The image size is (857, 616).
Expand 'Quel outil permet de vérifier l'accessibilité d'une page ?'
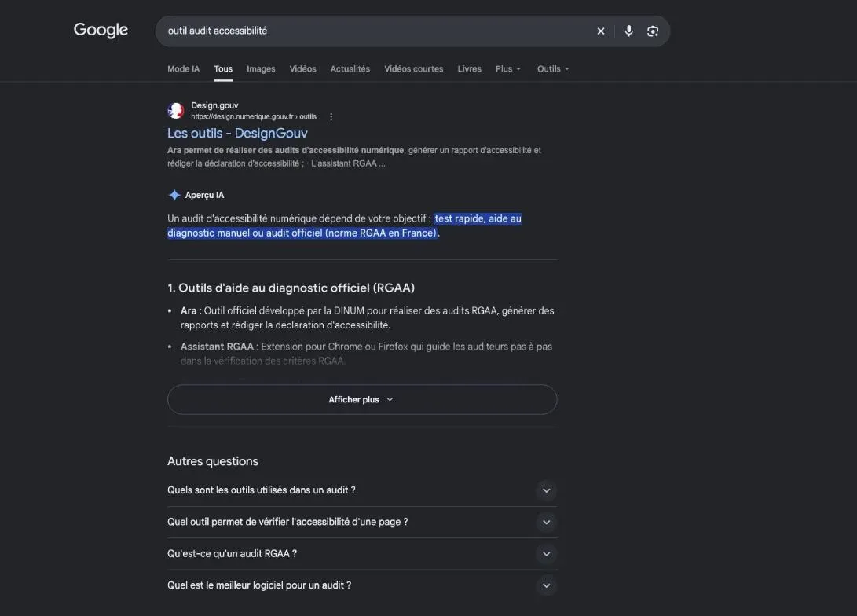pyautogui.click(x=362, y=522)
